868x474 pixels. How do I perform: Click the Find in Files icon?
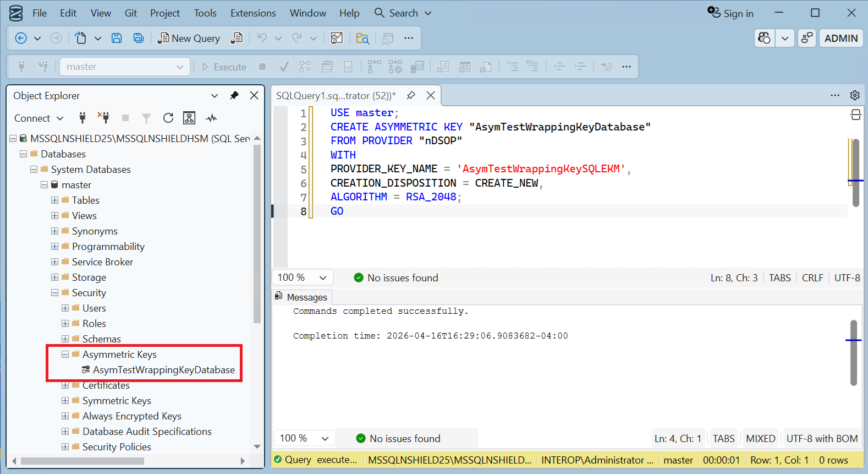pyautogui.click(x=362, y=38)
